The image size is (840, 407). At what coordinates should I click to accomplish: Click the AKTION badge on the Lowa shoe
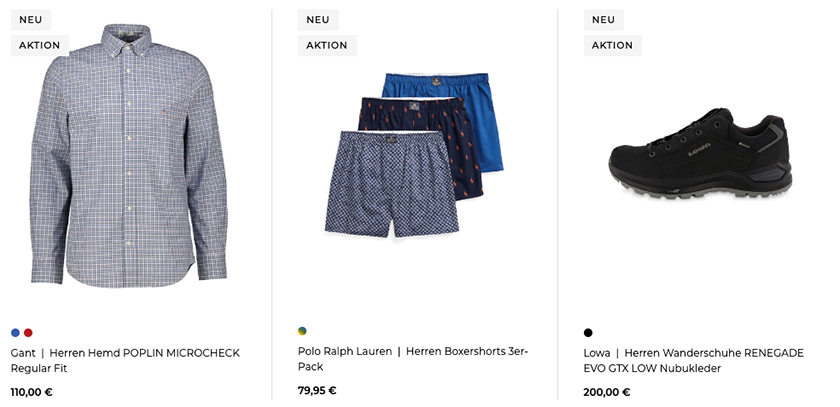point(612,46)
